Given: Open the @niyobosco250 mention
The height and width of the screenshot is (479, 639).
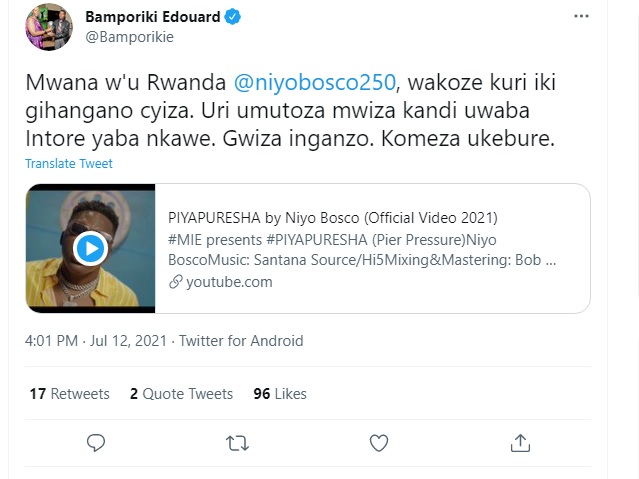Looking at the screenshot, I should 315,82.
